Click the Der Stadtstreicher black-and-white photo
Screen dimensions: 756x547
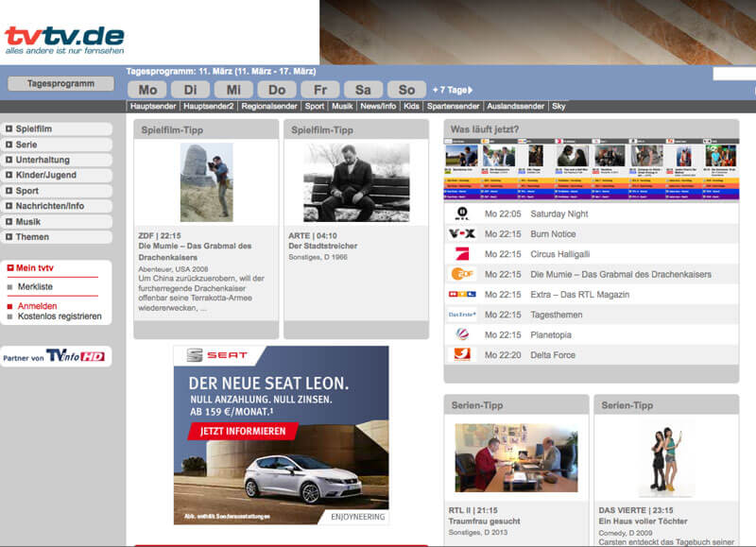coord(356,182)
